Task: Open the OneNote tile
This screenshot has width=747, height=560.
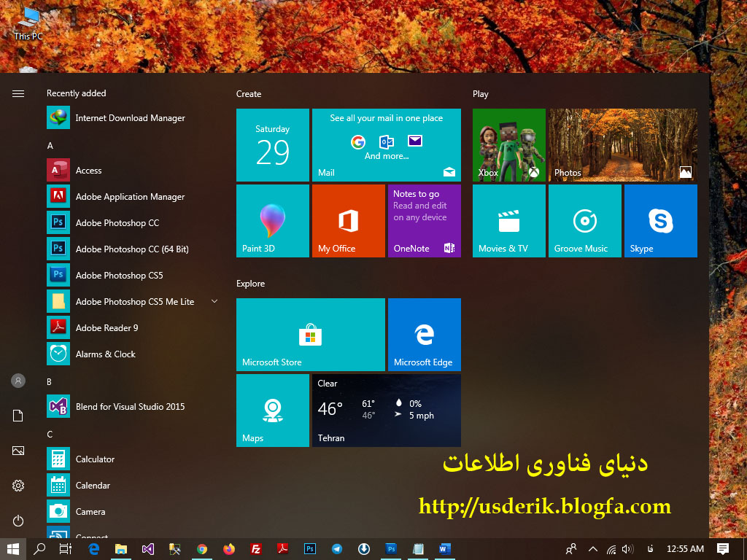Action: pyautogui.click(x=425, y=221)
